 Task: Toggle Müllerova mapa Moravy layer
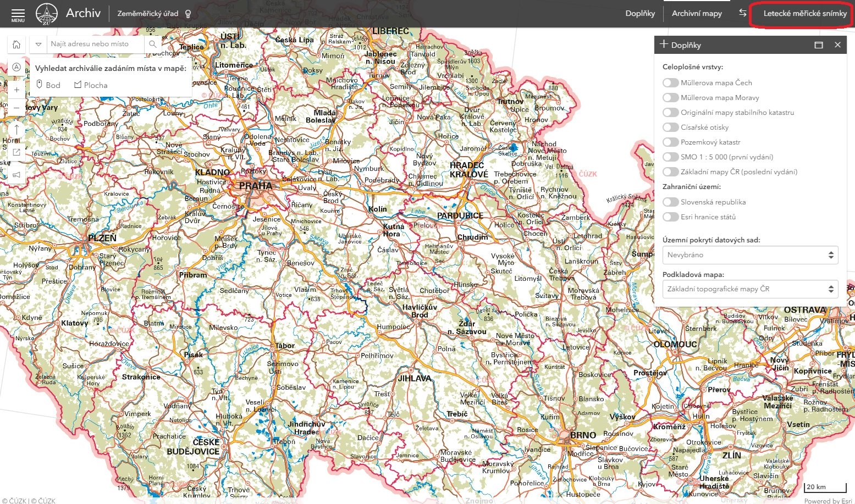670,97
